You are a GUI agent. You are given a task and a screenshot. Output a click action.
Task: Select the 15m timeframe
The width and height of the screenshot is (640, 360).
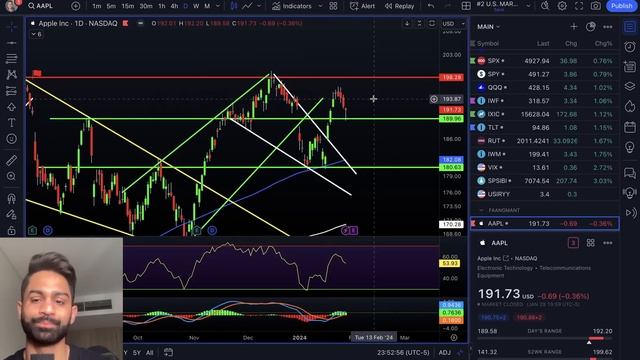point(128,6)
